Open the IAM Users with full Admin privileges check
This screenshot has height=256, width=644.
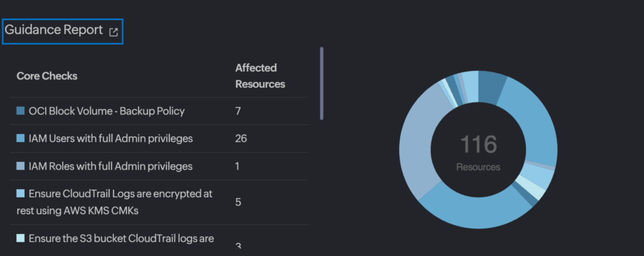pyautogui.click(x=110, y=138)
